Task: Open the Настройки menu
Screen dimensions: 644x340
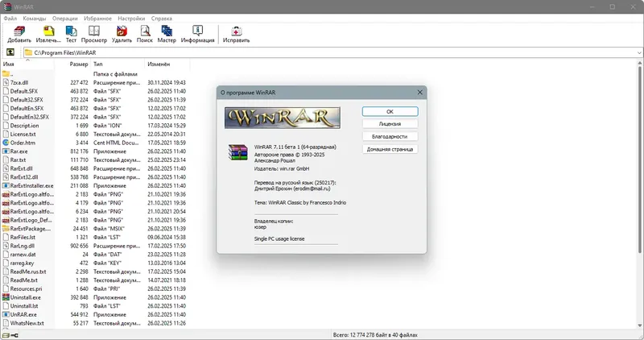Action: coord(131,19)
